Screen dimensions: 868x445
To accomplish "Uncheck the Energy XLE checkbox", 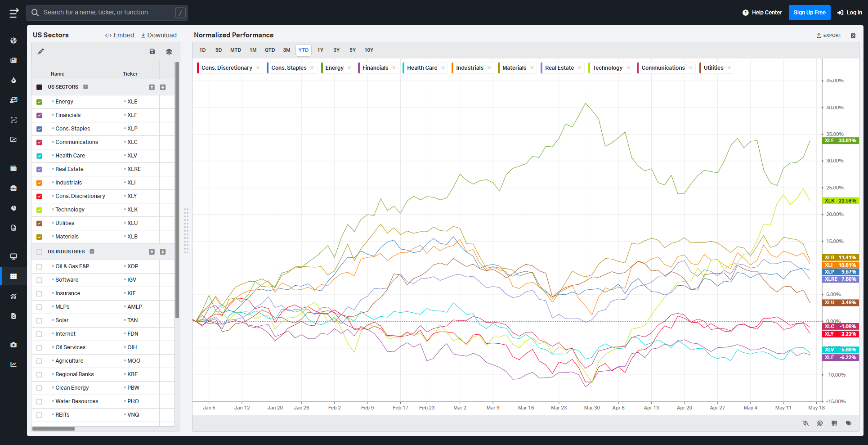I will pyautogui.click(x=39, y=102).
